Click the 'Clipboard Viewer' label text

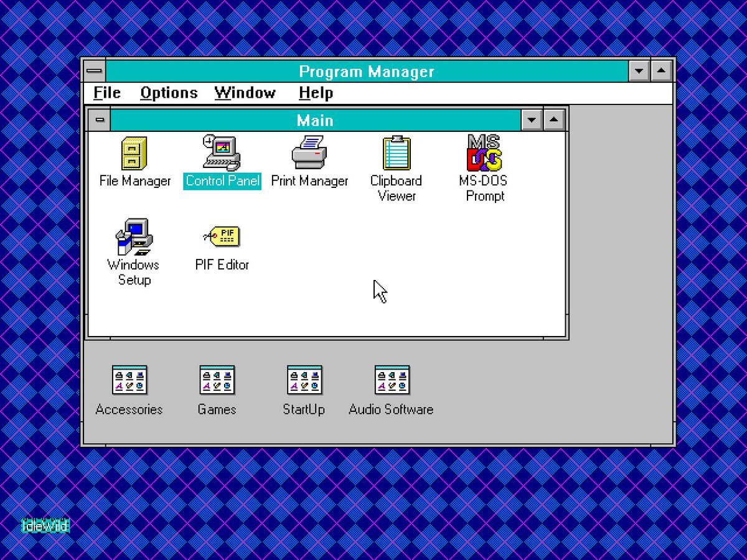pos(397,189)
